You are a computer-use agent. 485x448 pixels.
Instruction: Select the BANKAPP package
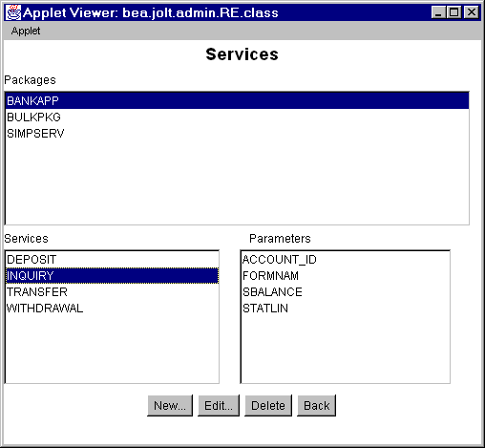pyautogui.click(x=237, y=100)
